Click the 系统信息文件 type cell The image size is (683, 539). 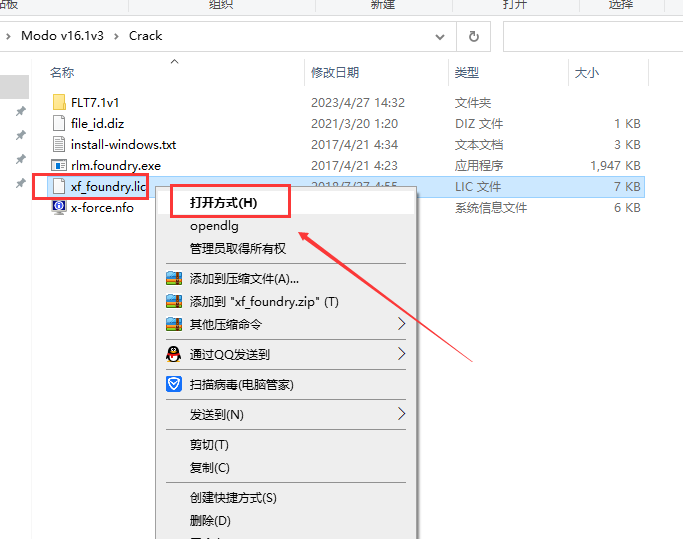[491, 208]
